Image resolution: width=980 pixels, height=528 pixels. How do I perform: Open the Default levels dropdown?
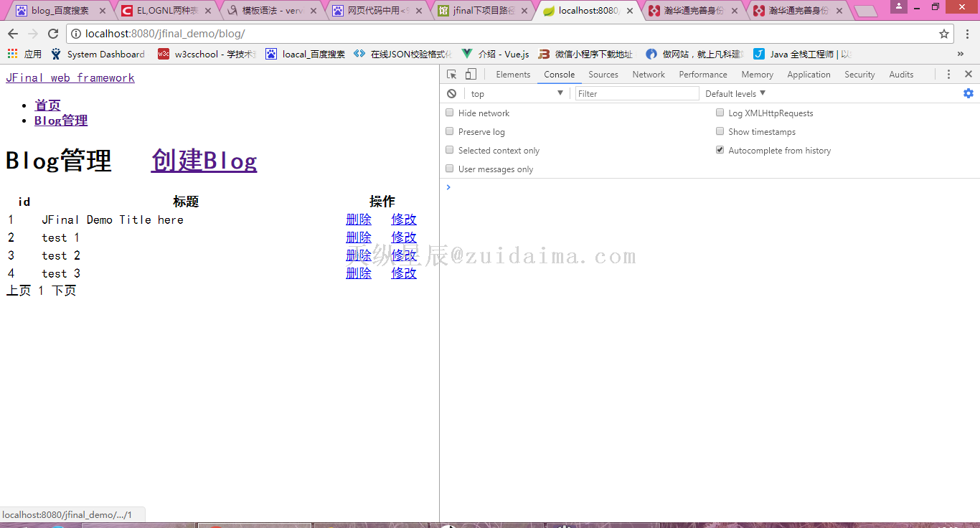735,94
